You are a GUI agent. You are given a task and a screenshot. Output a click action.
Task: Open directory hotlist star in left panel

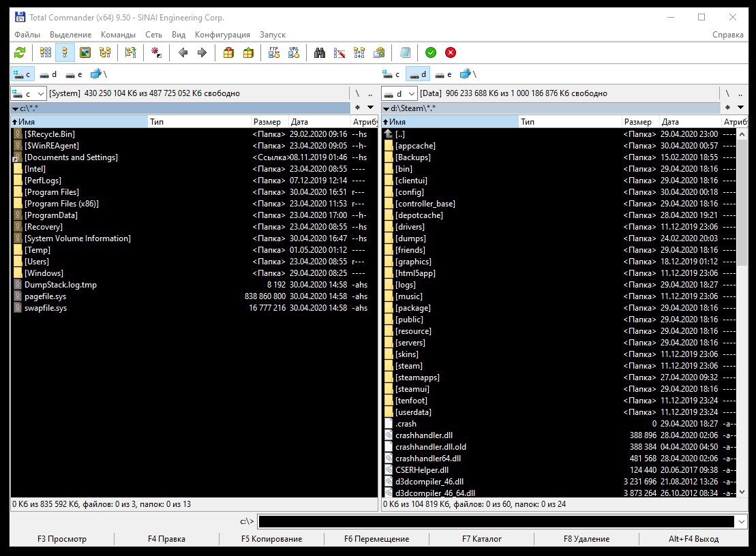click(357, 108)
